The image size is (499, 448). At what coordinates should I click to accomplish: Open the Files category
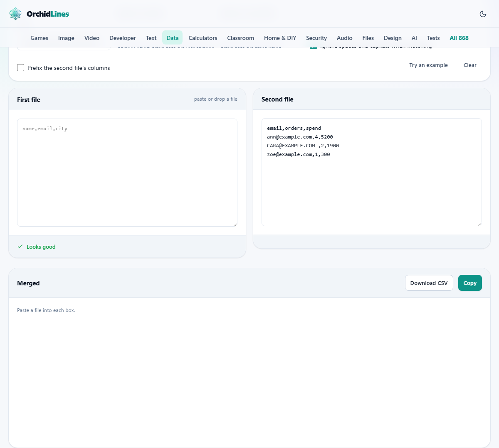pyautogui.click(x=368, y=38)
